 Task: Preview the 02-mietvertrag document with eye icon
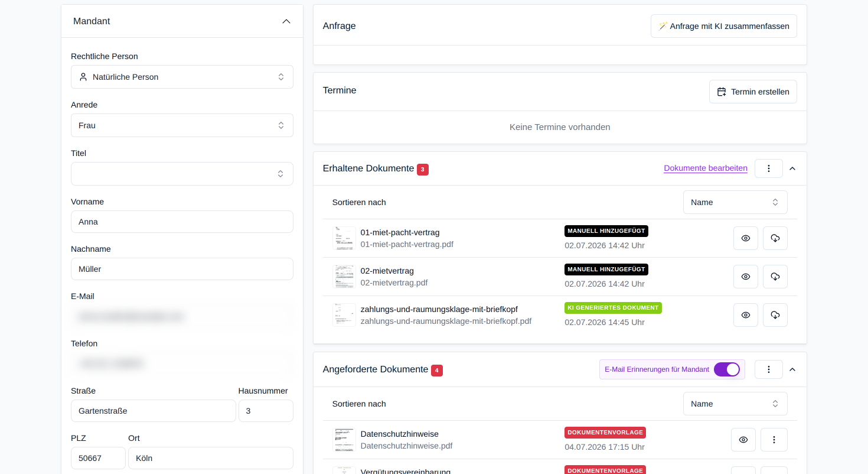pyautogui.click(x=746, y=277)
